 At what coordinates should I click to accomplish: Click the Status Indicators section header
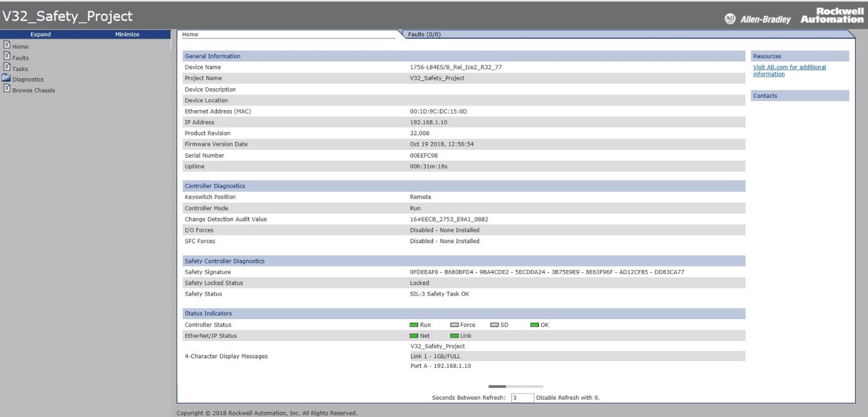click(x=464, y=313)
